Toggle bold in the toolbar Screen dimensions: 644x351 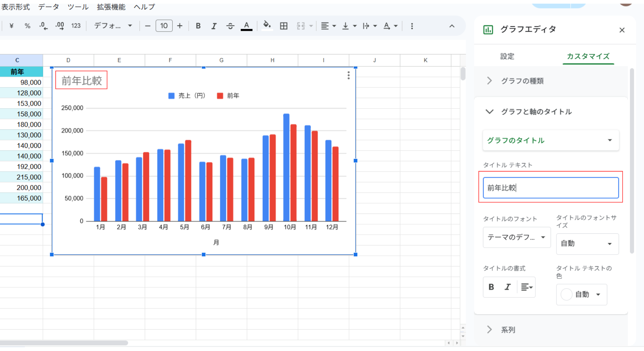tap(198, 26)
